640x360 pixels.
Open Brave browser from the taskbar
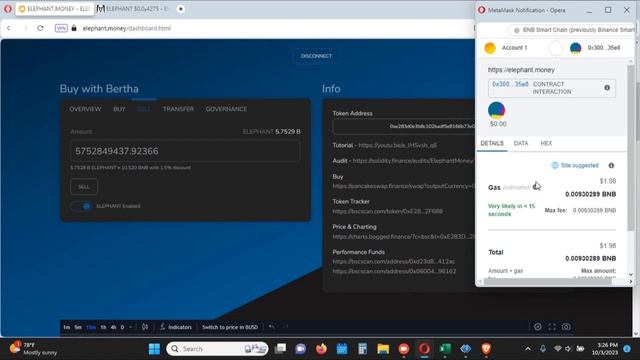coord(486,349)
